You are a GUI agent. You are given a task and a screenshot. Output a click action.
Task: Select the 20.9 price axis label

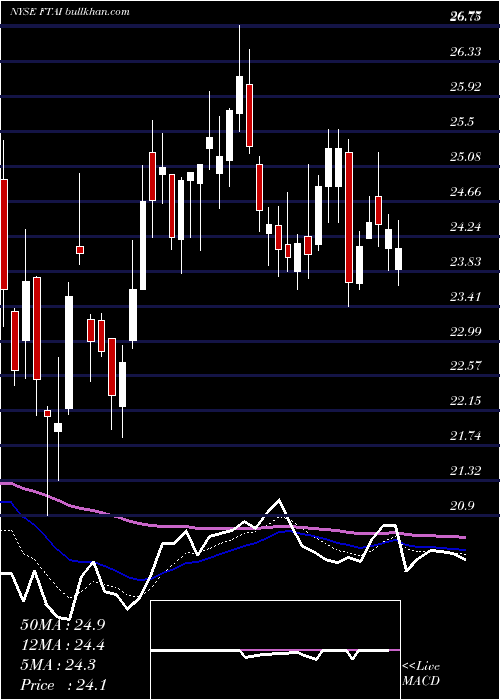click(462, 505)
